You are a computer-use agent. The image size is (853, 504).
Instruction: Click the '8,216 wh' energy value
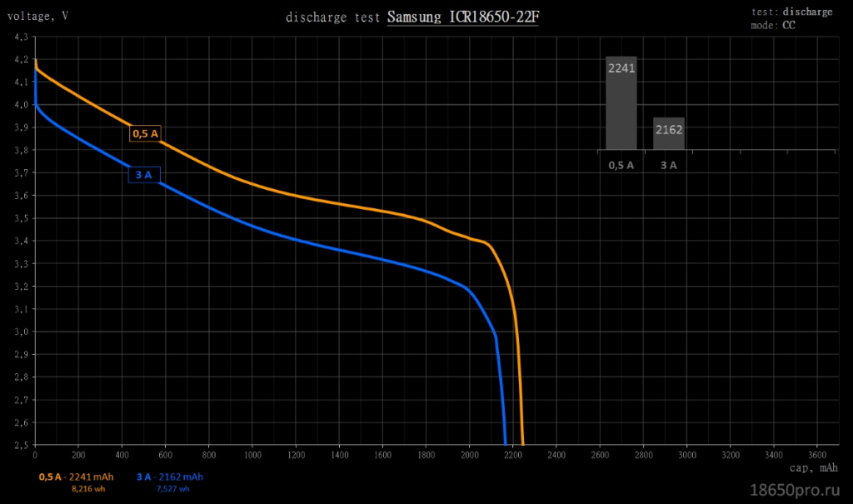(88, 489)
